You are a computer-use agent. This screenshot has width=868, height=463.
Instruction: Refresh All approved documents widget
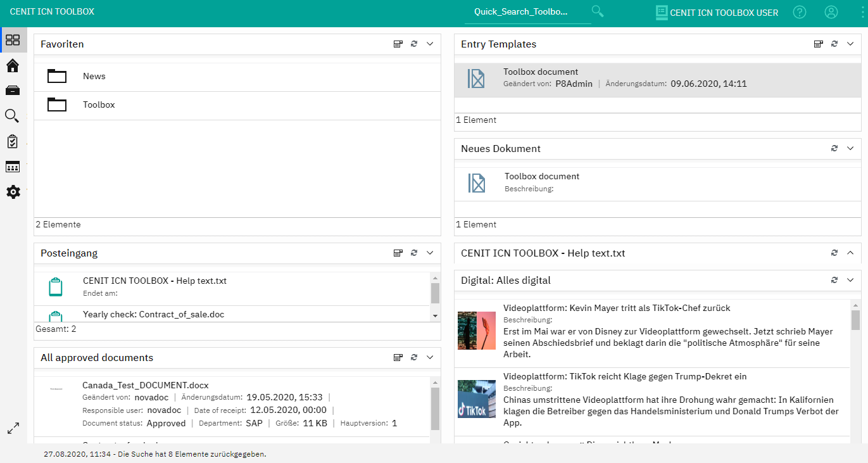(414, 357)
